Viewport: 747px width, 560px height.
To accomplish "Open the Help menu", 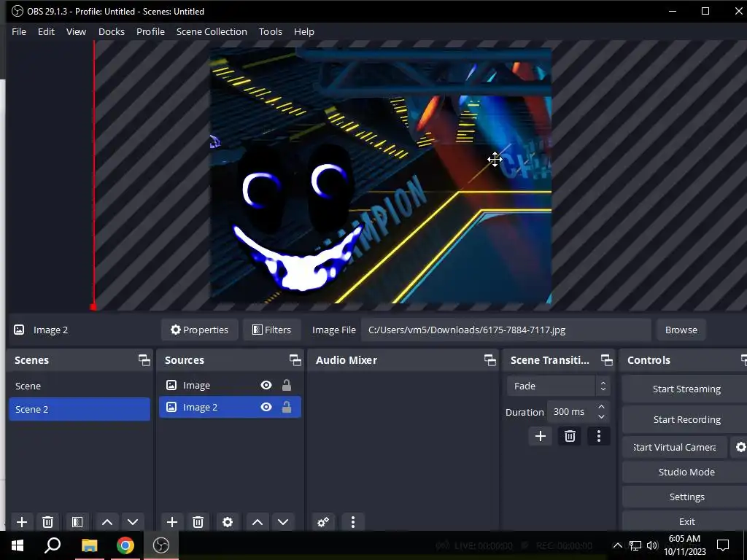I will [x=304, y=31].
